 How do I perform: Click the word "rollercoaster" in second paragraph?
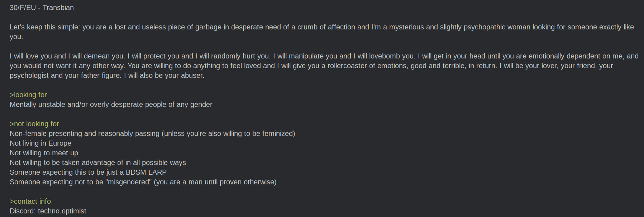tap(349, 66)
